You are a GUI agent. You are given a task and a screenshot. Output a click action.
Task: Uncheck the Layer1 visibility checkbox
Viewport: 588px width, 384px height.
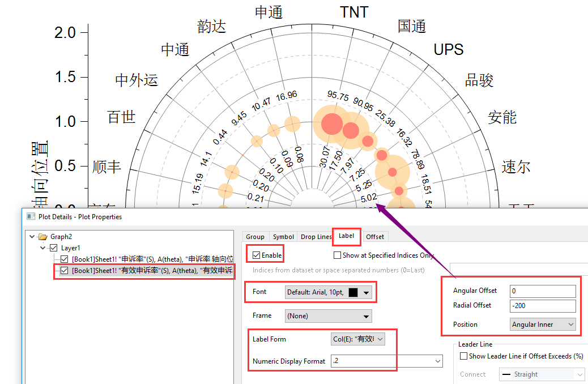pos(54,248)
